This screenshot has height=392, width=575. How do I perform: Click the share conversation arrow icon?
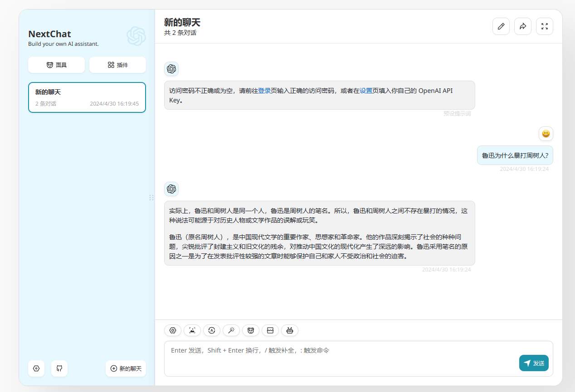coord(523,26)
